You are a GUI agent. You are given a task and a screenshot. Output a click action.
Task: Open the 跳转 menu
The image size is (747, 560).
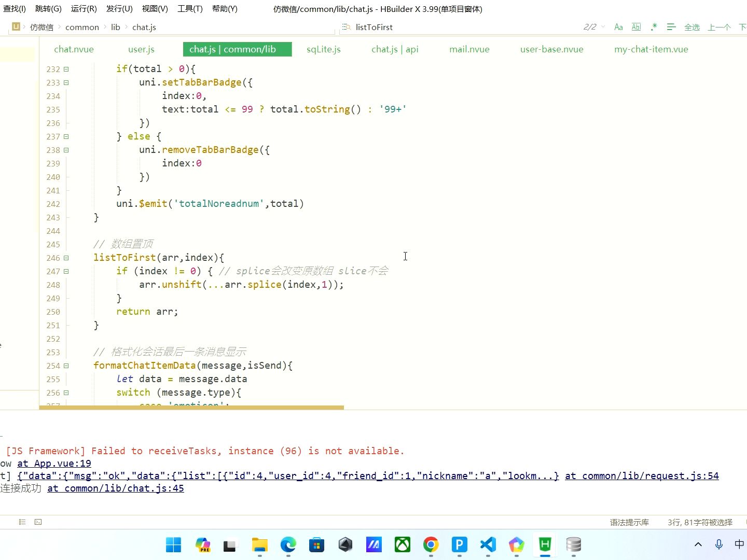(48, 9)
